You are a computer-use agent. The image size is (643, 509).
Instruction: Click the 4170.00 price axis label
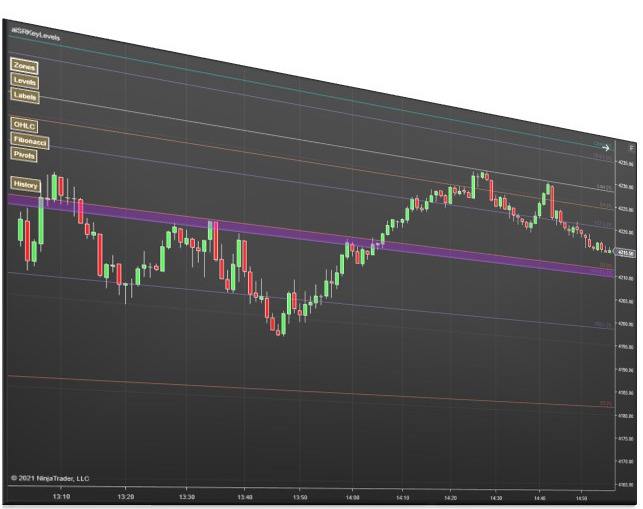(626, 461)
